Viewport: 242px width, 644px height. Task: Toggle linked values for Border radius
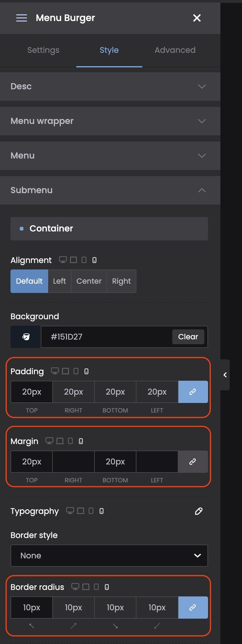(193, 608)
